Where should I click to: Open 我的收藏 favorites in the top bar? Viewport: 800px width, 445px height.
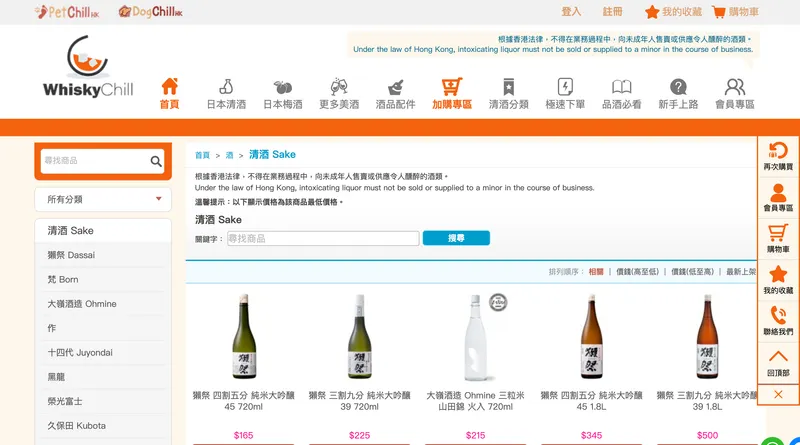pyautogui.click(x=673, y=12)
